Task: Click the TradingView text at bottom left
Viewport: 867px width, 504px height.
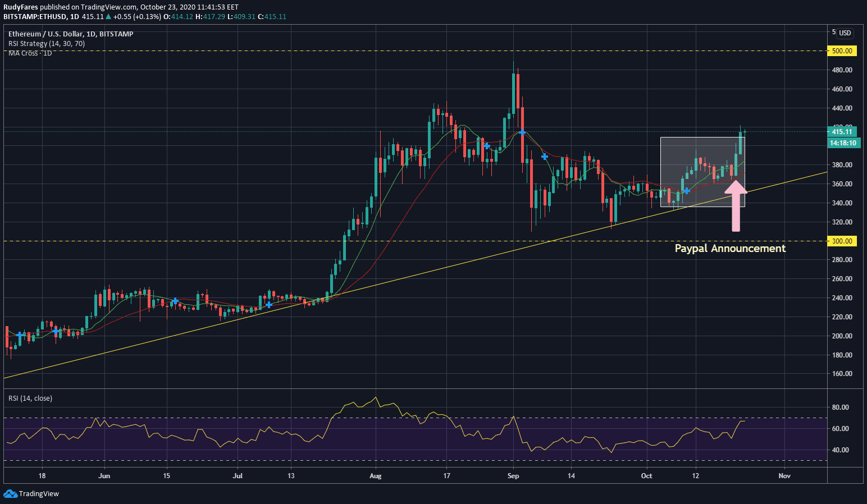Action: point(39,493)
